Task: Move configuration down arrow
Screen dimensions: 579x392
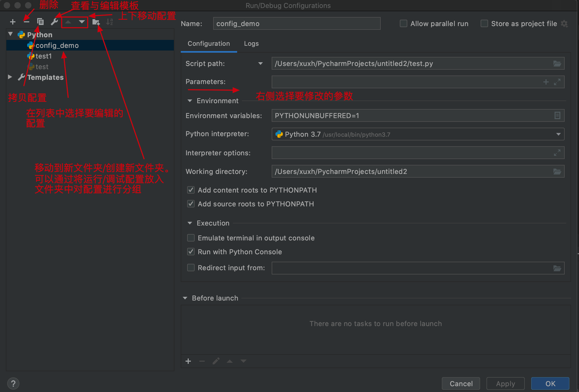Action: [x=82, y=22]
